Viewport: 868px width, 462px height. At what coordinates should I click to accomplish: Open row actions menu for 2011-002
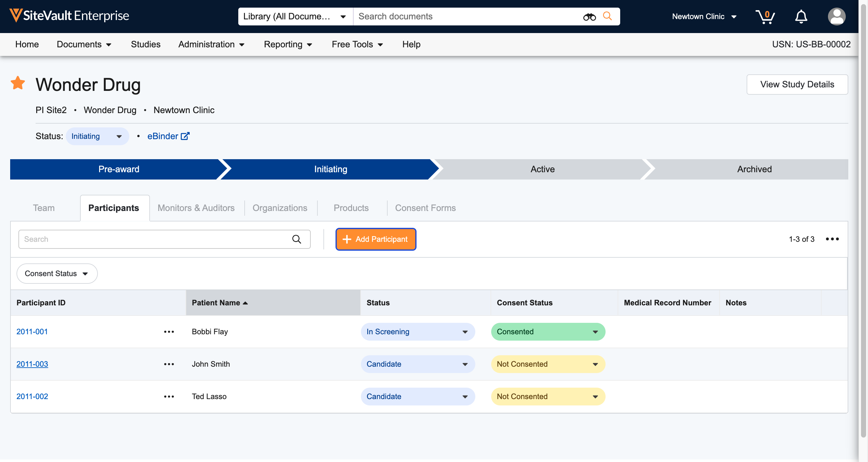click(169, 397)
